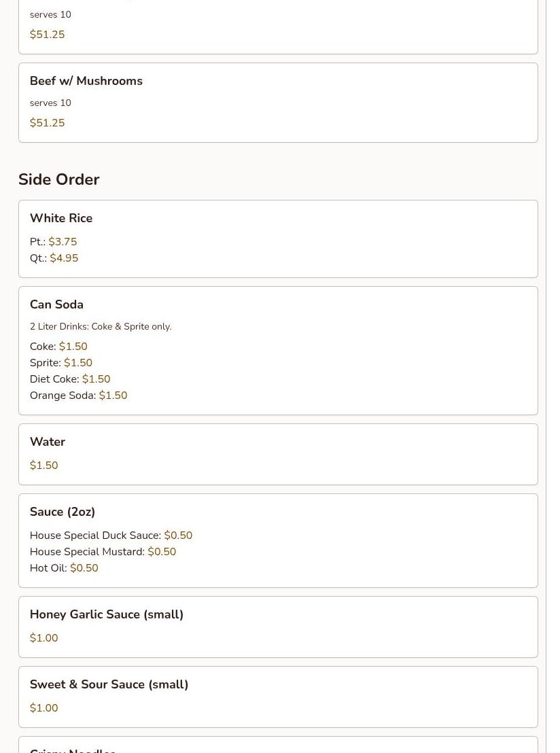Click the $1.50 price under Water
The width and height of the screenshot is (560, 753).
click(44, 466)
